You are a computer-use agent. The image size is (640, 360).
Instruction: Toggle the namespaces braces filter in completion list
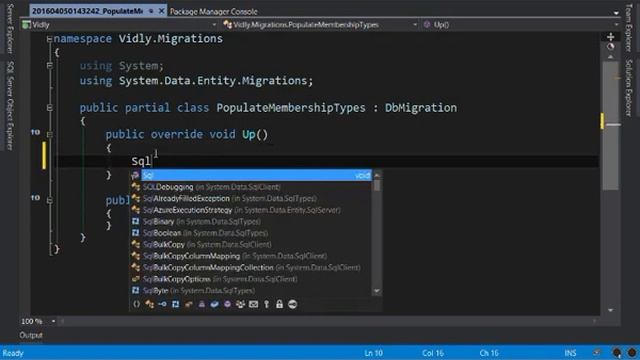point(136,304)
